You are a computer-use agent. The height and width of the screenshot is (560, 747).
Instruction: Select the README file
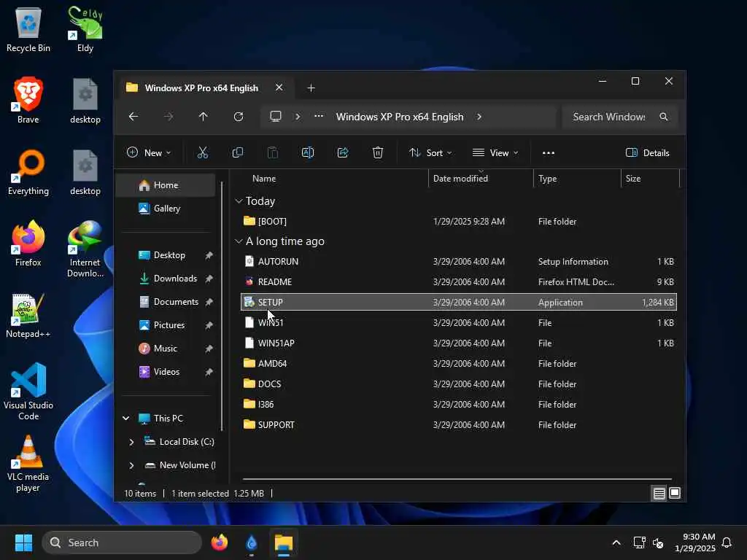point(458,282)
